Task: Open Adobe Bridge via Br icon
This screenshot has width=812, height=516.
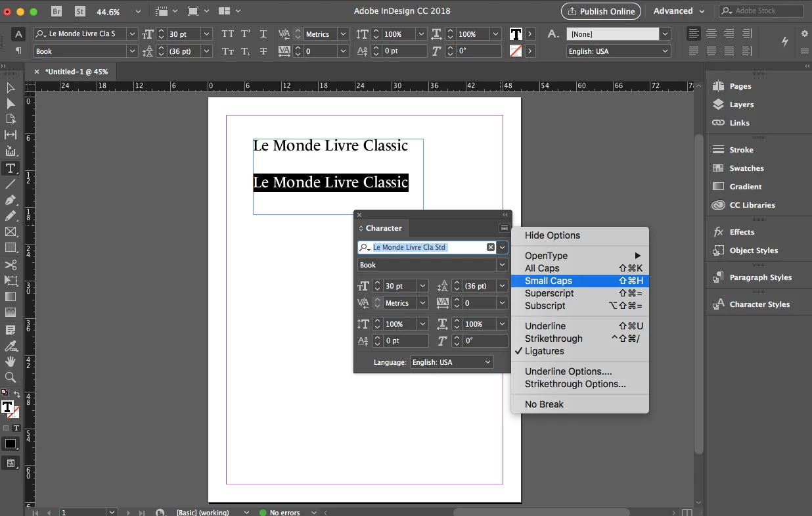Action: click(x=56, y=11)
